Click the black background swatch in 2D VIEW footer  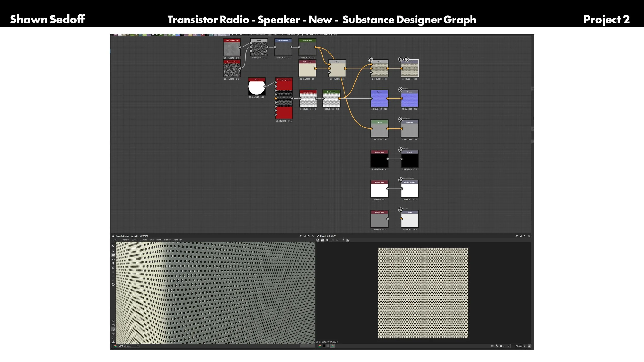tap(324, 346)
